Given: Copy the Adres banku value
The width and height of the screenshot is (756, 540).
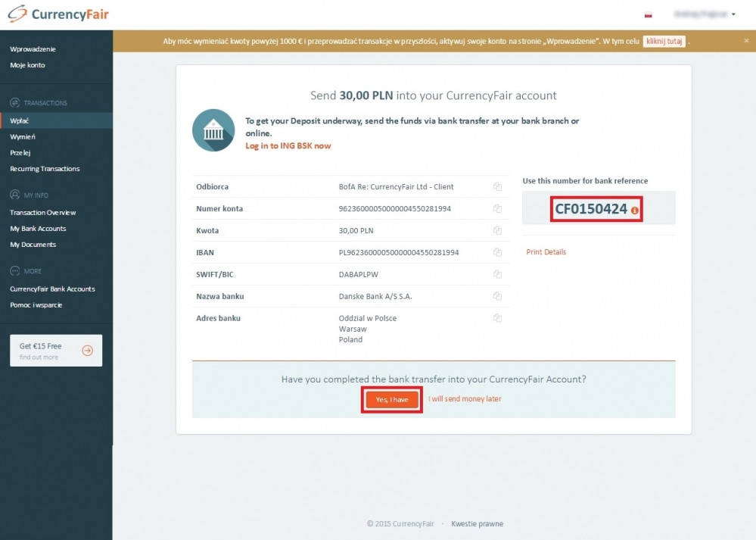Looking at the screenshot, I should 498,318.
